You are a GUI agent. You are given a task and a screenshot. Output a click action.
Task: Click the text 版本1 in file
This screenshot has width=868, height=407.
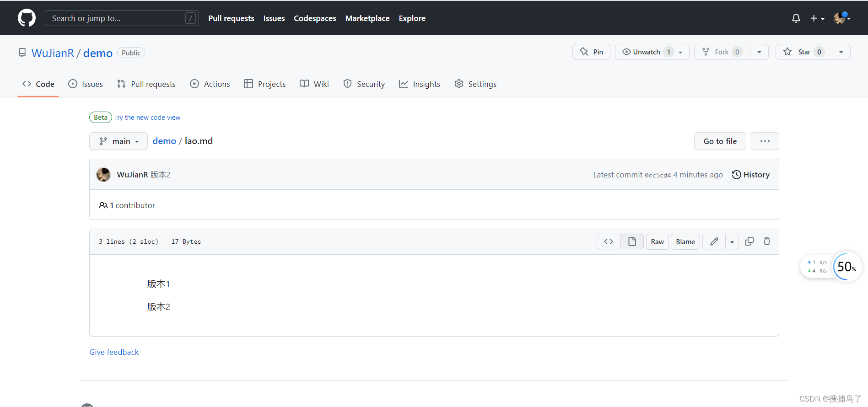[x=158, y=284]
